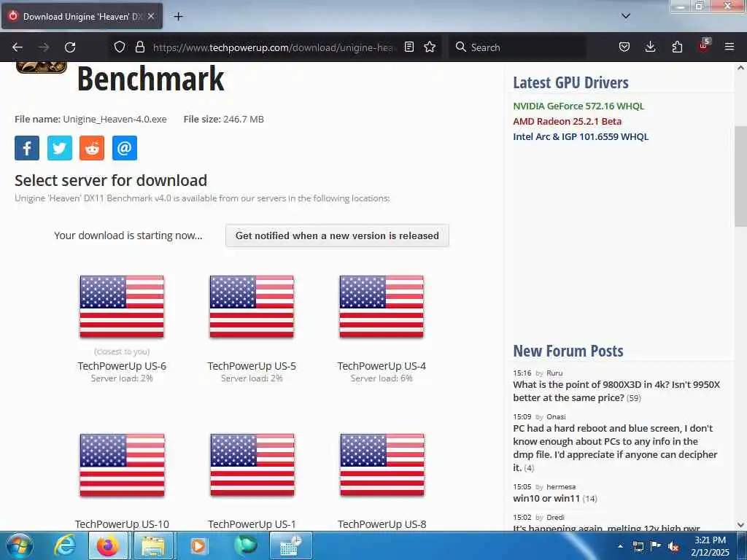Click the TechPowerUp US-5 server name
Image resolution: width=747 pixels, height=560 pixels.
tap(252, 366)
